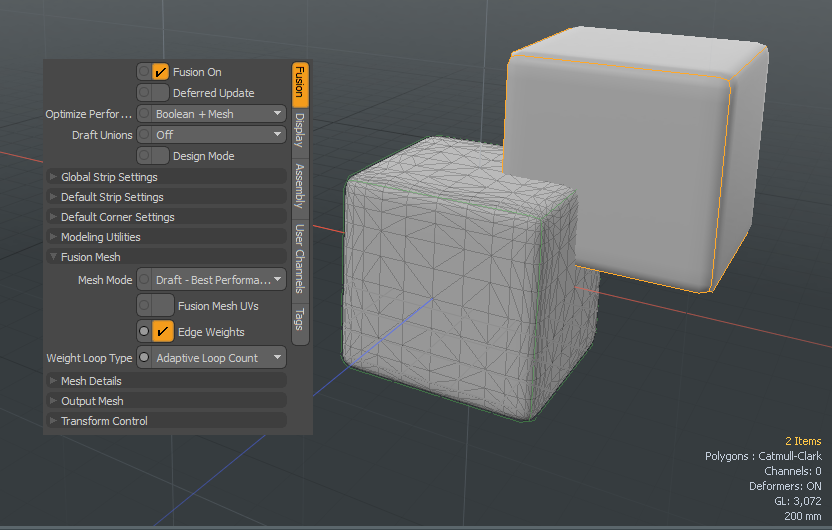
Task: Open the Assembly vertical tab
Action: [300, 186]
